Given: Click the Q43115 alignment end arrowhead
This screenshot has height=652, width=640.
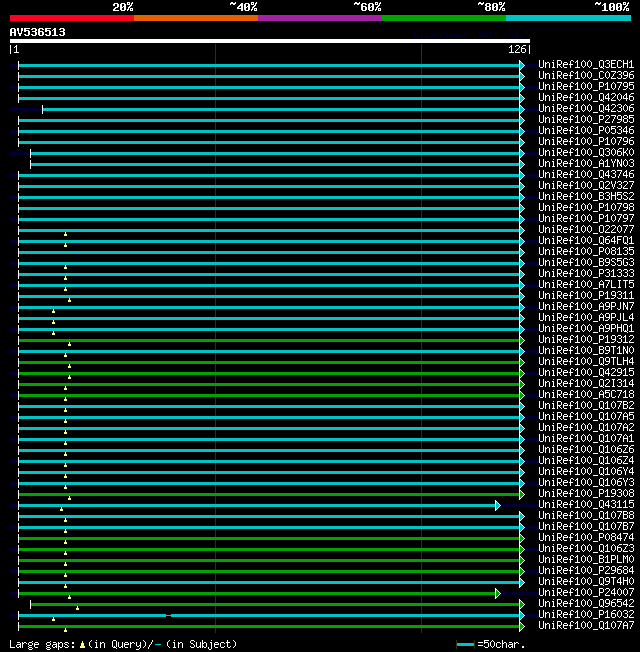Looking at the screenshot, I should pyautogui.click(x=498, y=506).
